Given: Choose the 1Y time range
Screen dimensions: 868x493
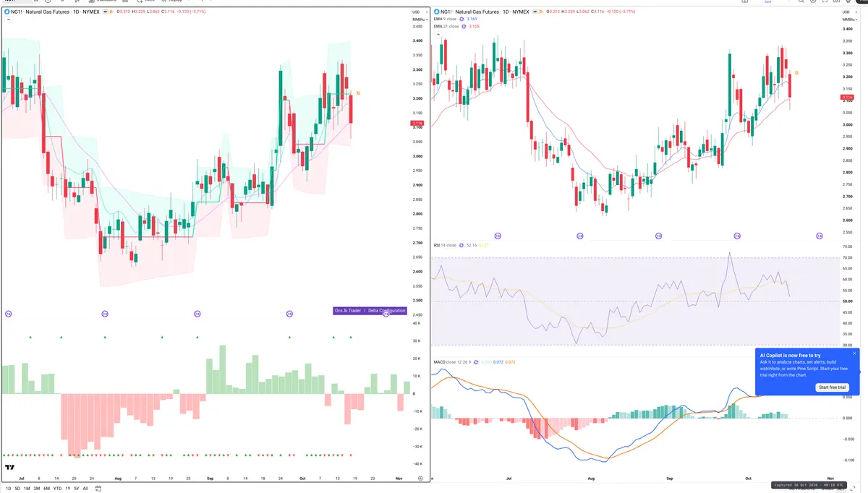Looking at the screenshot, I should click(x=67, y=489).
